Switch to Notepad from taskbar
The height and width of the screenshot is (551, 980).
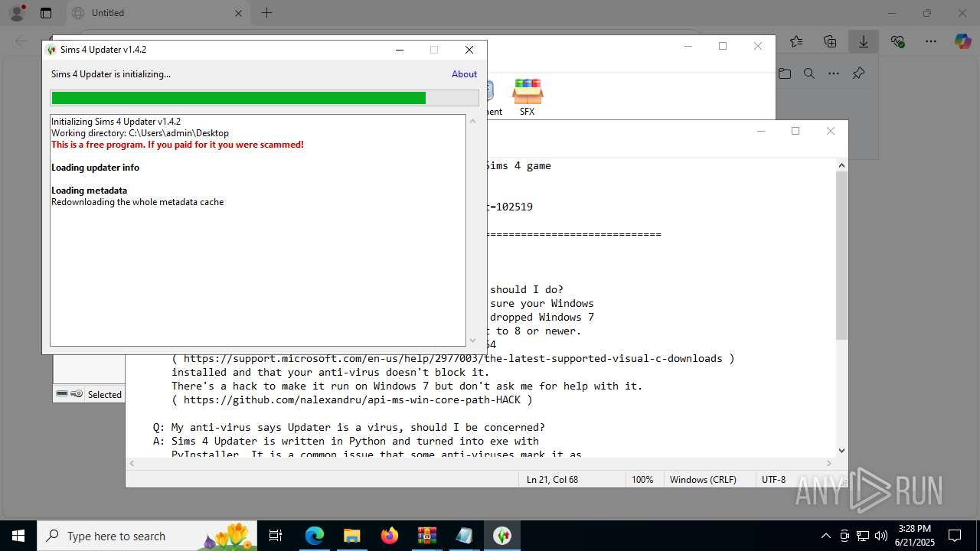point(465,536)
